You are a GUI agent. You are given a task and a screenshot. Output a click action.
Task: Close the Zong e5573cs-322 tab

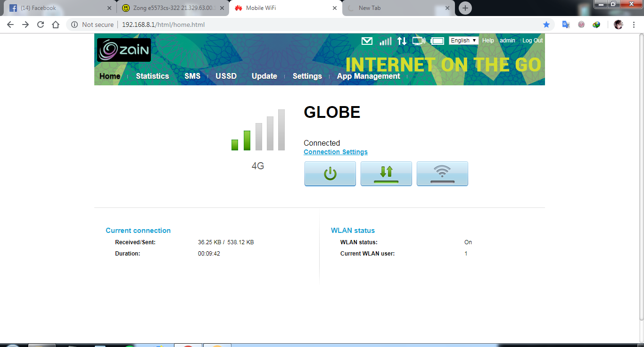click(x=222, y=8)
